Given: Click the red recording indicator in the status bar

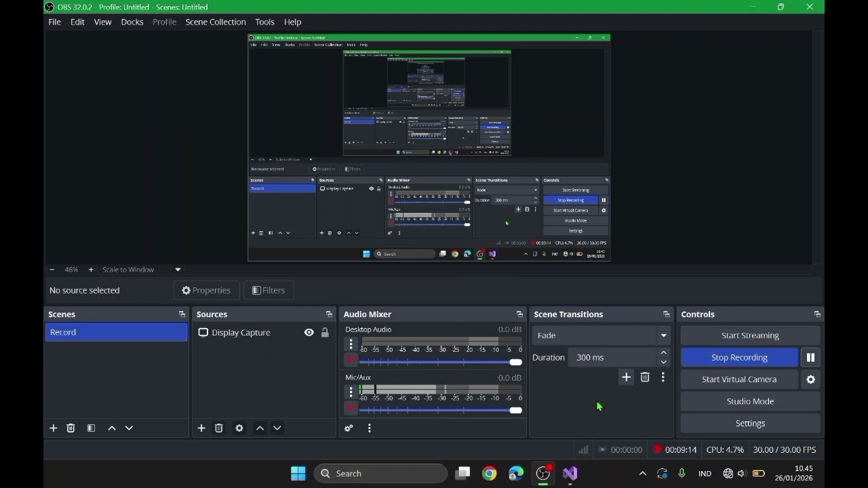Looking at the screenshot, I should click(x=657, y=449).
